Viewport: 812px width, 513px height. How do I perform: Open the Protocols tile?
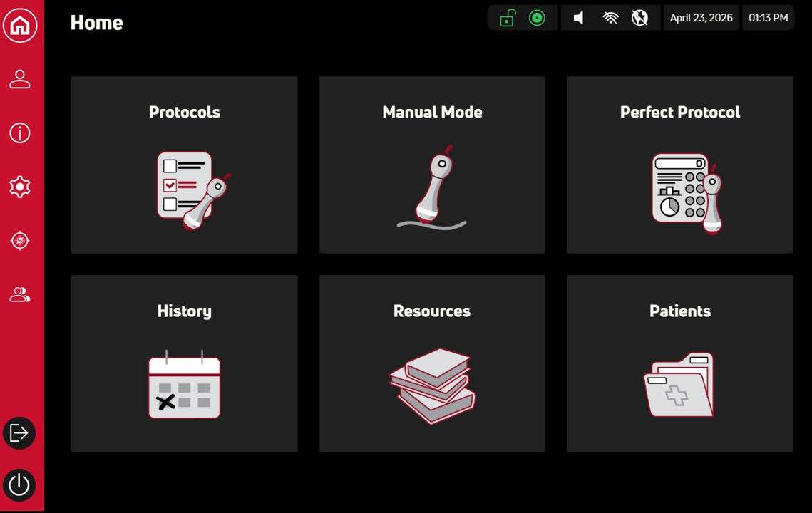tap(185, 165)
